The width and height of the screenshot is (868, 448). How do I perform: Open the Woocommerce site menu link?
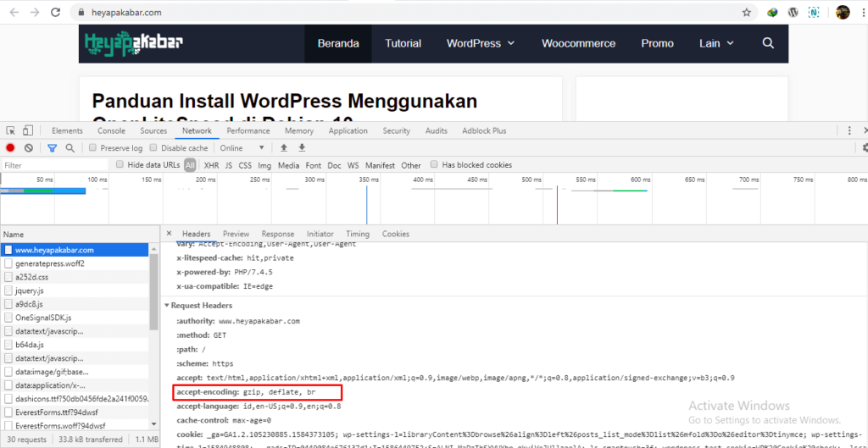(x=578, y=43)
